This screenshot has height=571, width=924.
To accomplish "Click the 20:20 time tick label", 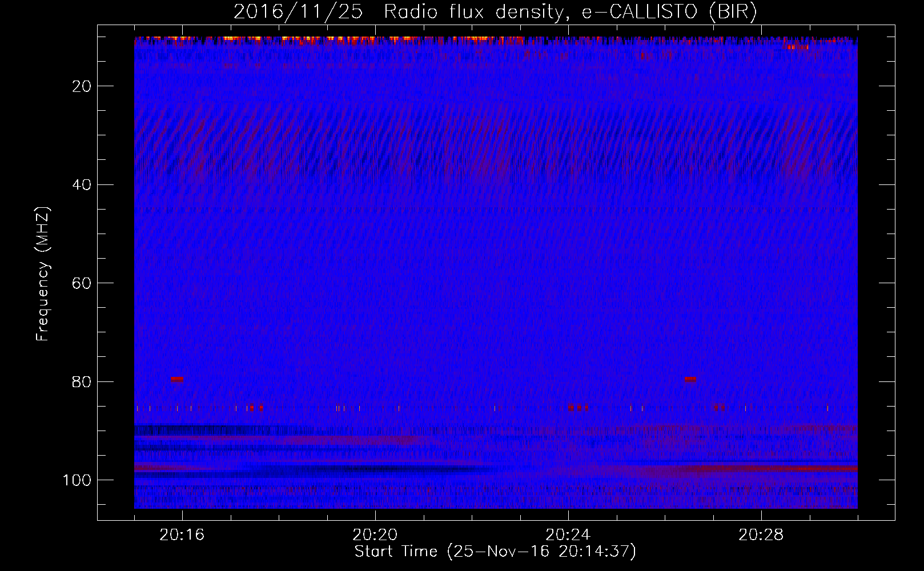I will click(375, 535).
